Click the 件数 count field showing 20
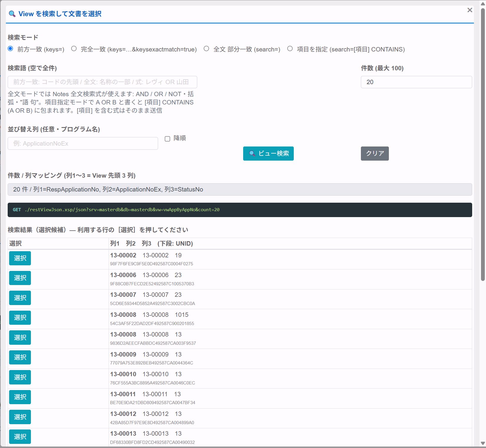 tap(416, 82)
